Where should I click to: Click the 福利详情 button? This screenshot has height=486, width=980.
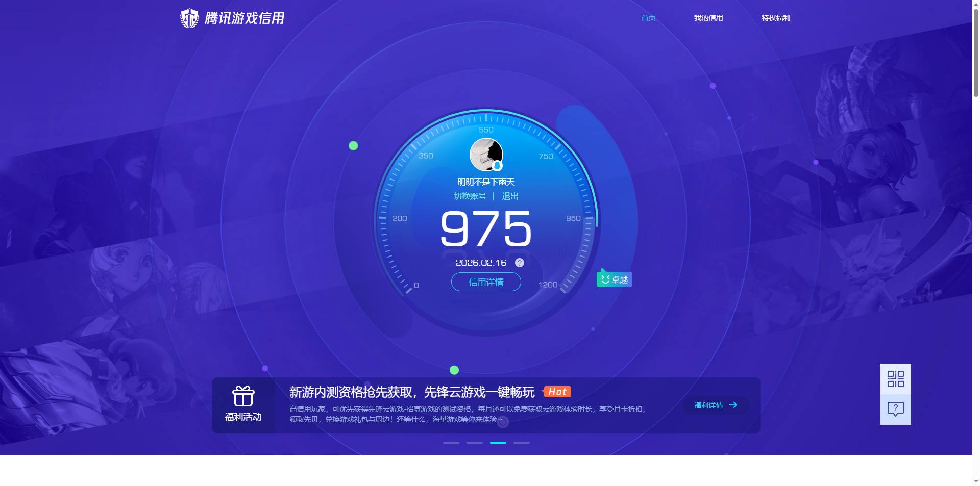[716, 405]
